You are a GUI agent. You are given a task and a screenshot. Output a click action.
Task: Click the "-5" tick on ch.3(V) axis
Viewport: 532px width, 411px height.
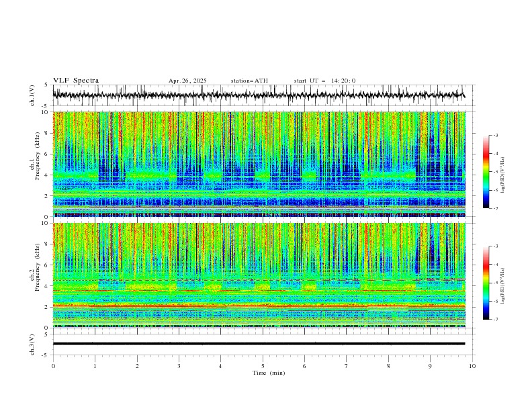click(46, 355)
